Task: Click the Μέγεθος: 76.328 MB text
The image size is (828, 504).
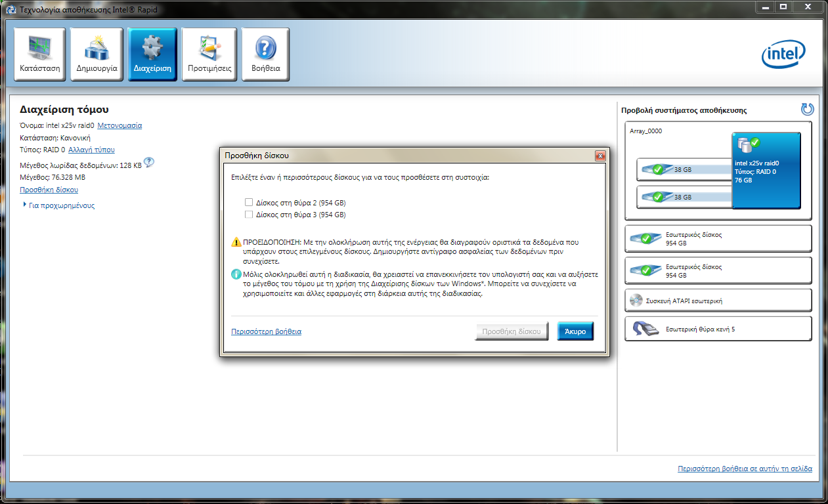Action: pyautogui.click(x=53, y=177)
